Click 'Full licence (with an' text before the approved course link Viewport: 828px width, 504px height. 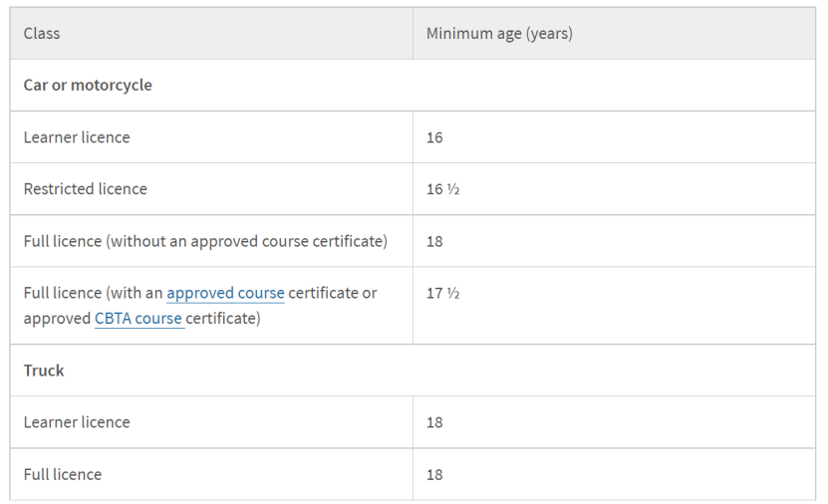pyautogui.click(x=93, y=293)
